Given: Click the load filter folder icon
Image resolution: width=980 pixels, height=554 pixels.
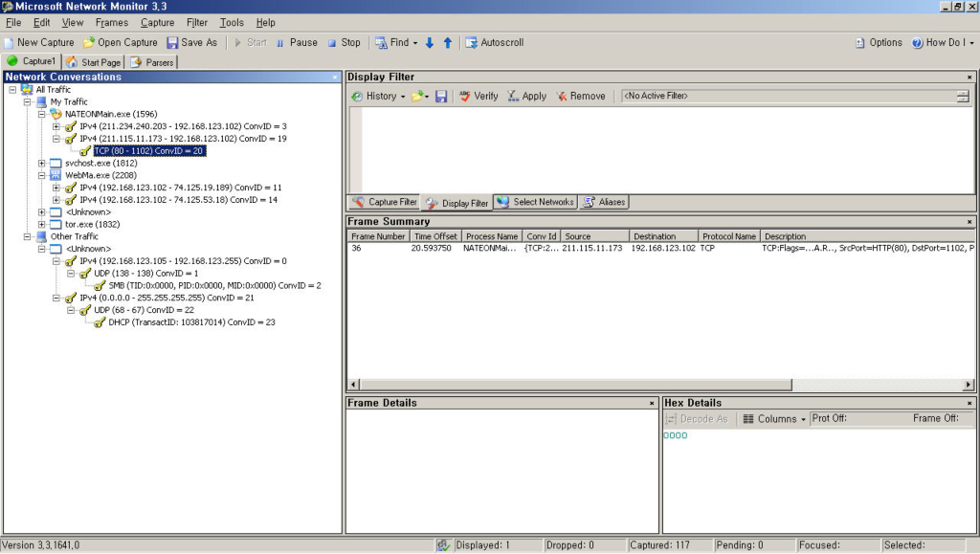Looking at the screenshot, I should pos(417,97).
